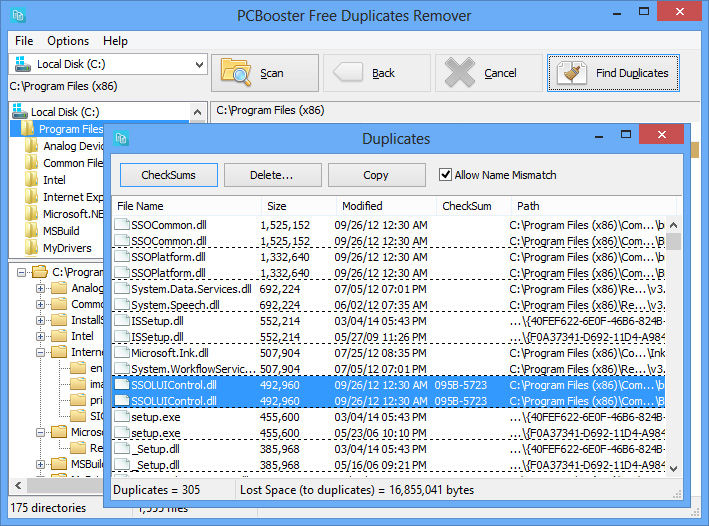Click the duplicates list scroll-down arrow

[x=674, y=469]
